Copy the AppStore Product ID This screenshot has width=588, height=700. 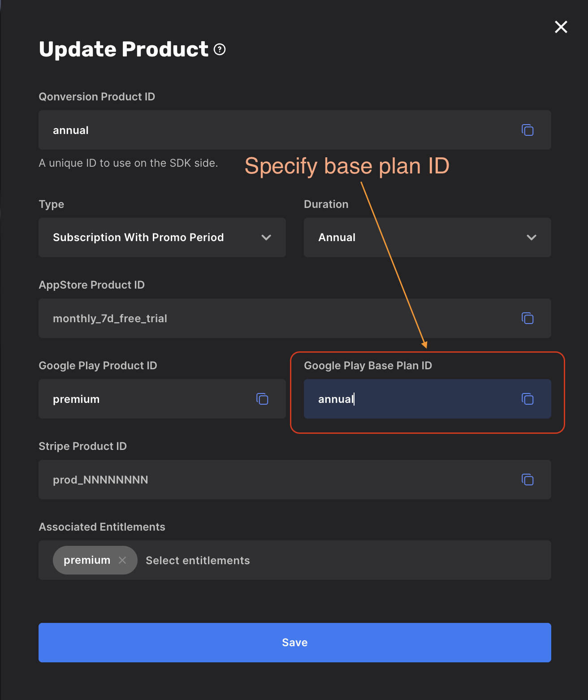527,318
